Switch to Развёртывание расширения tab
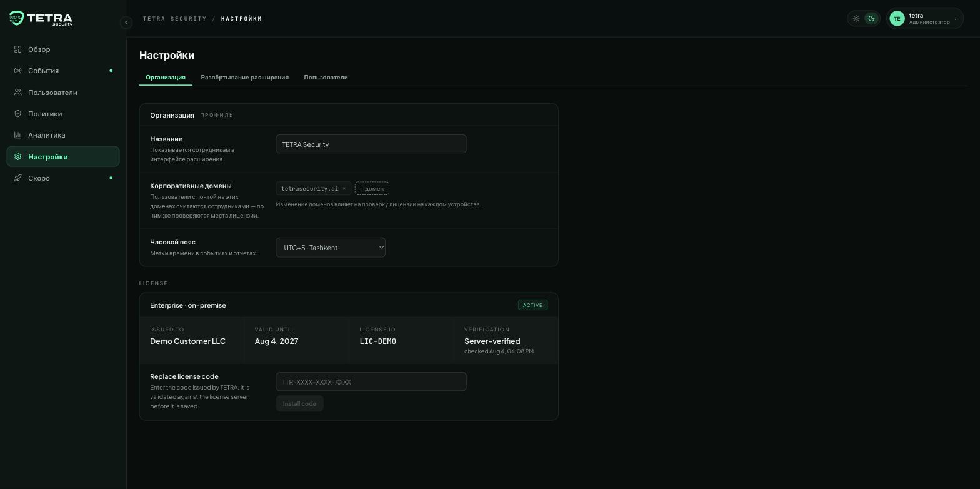Image resolution: width=980 pixels, height=489 pixels. tap(245, 78)
